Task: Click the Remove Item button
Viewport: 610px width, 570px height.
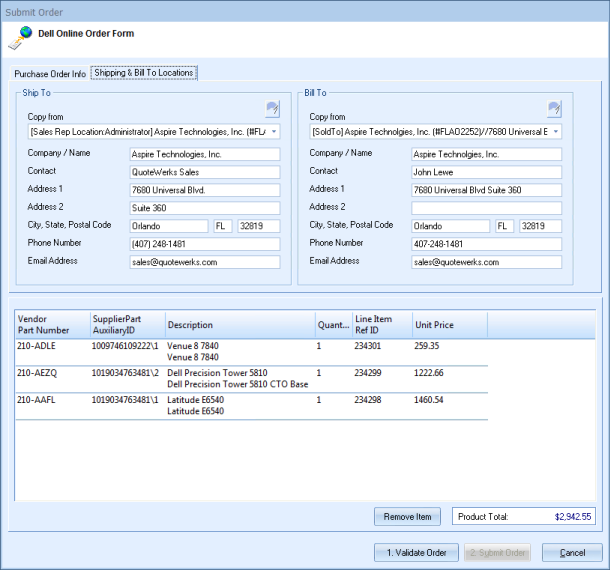Action: pos(407,517)
